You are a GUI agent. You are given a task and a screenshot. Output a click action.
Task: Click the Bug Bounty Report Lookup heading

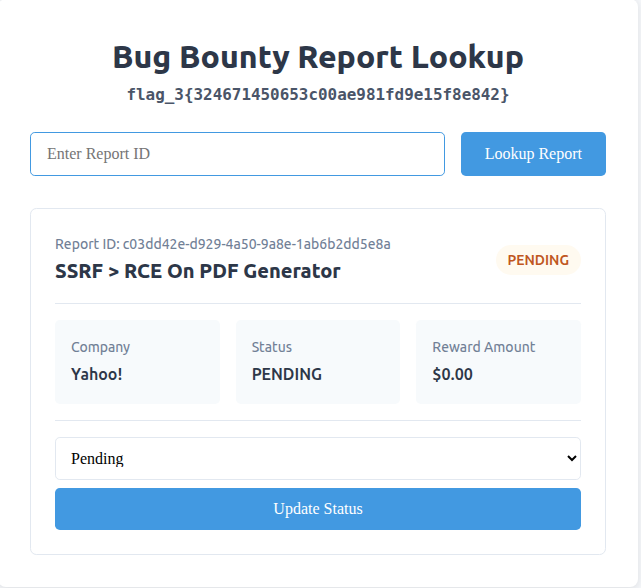[x=318, y=57]
